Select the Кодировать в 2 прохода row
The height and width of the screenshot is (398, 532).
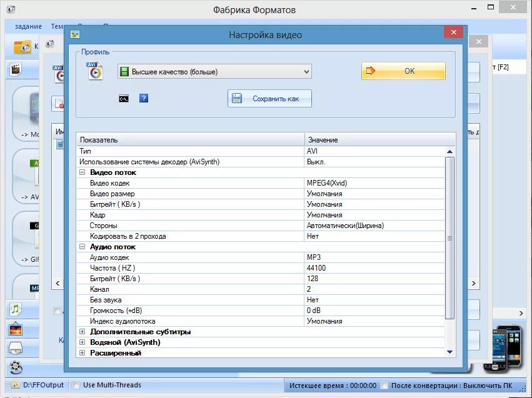(x=261, y=236)
